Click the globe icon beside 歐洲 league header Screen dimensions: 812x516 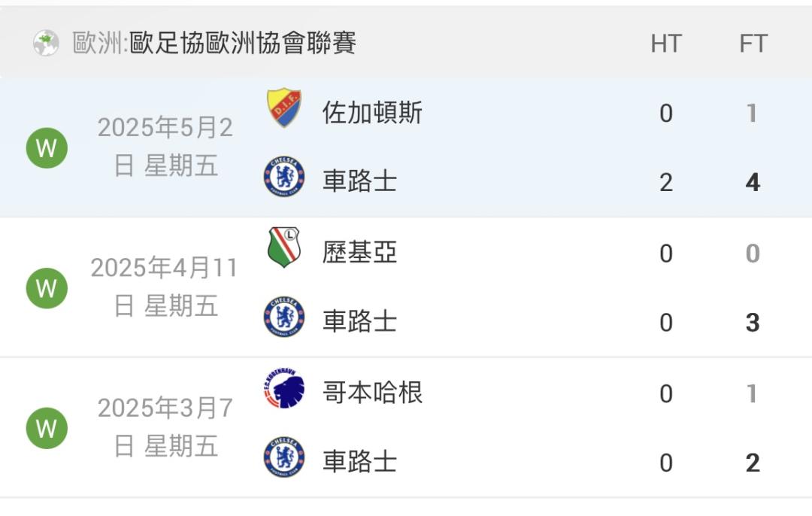click(46, 43)
